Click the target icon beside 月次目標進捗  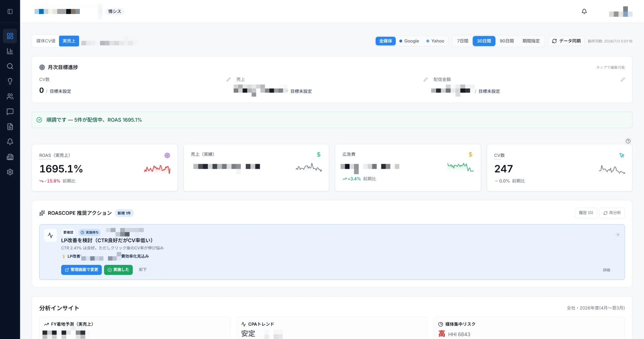42,67
